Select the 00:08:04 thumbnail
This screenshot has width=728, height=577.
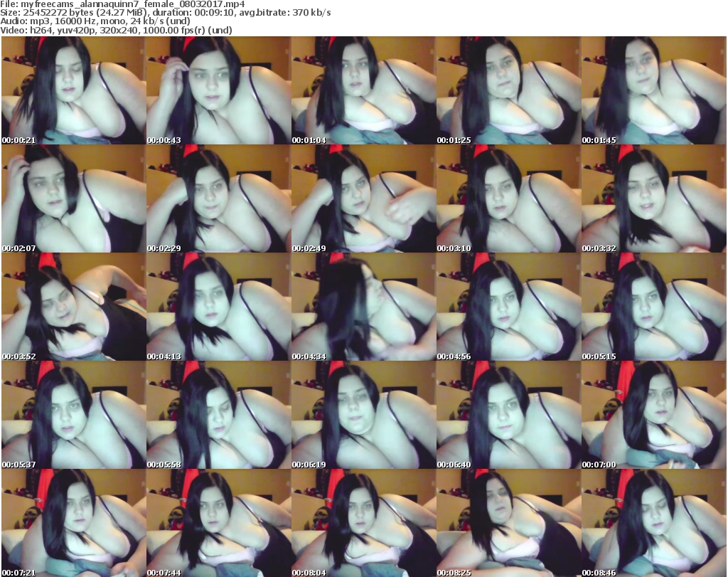tap(363, 523)
